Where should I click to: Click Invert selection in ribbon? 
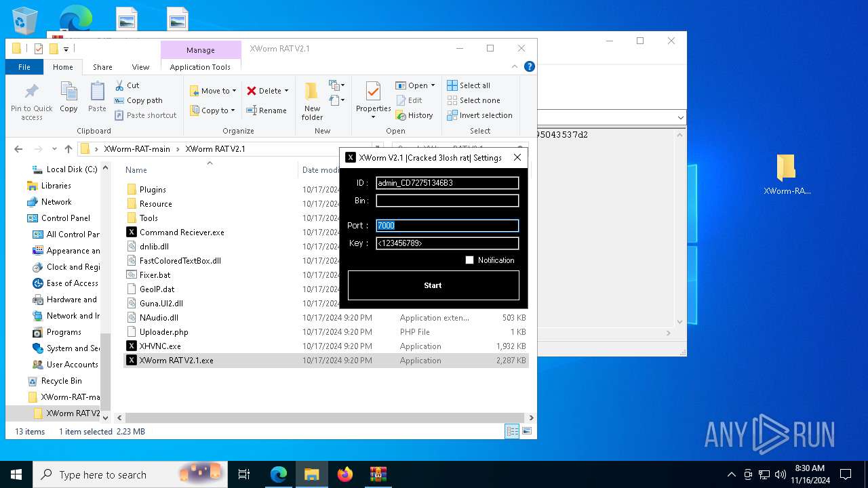pyautogui.click(x=479, y=115)
